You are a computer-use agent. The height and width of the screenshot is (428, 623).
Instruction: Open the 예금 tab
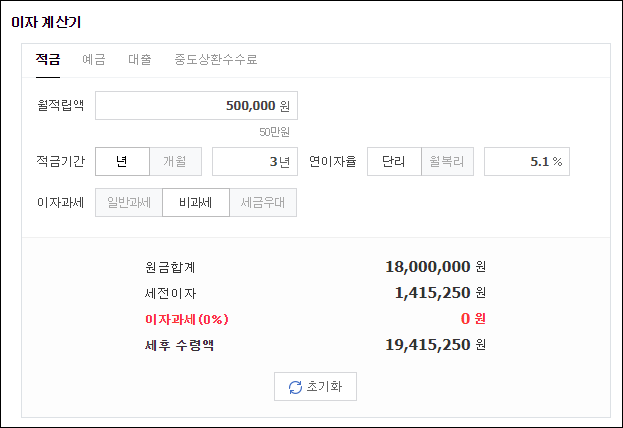tap(94, 60)
